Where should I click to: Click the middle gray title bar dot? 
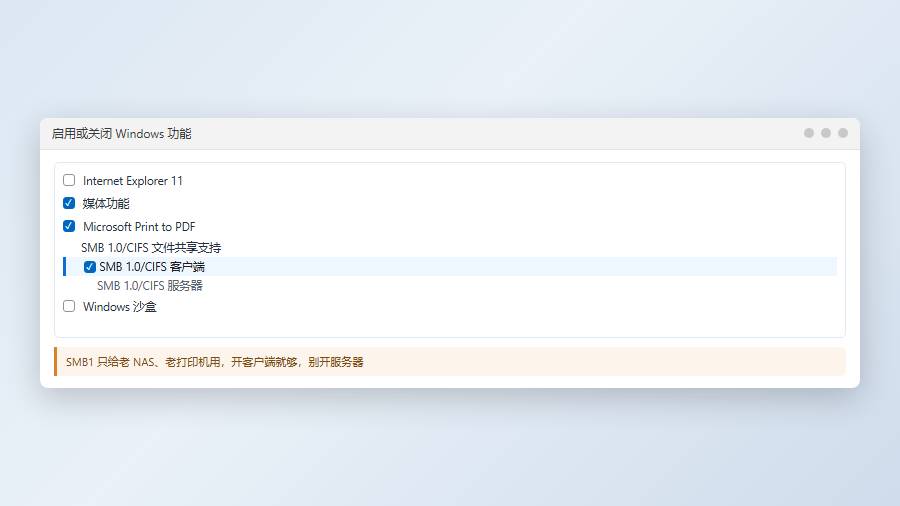click(x=826, y=133)
